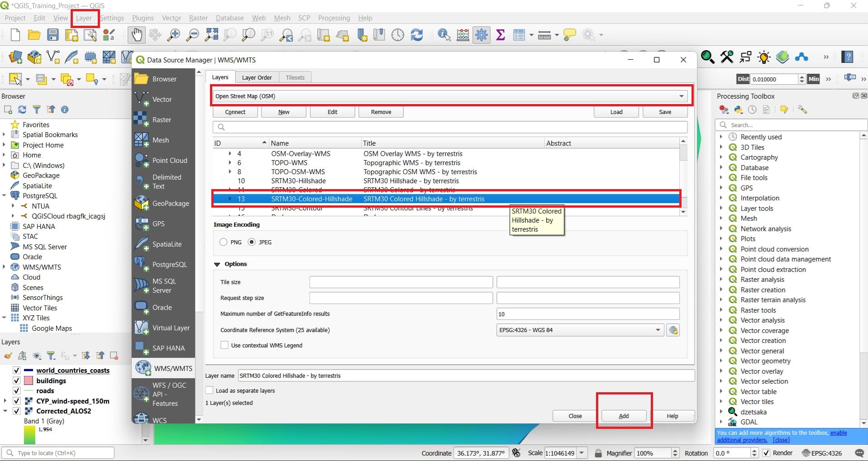Open the Processing Toolbox gear icon

[482, 35]
